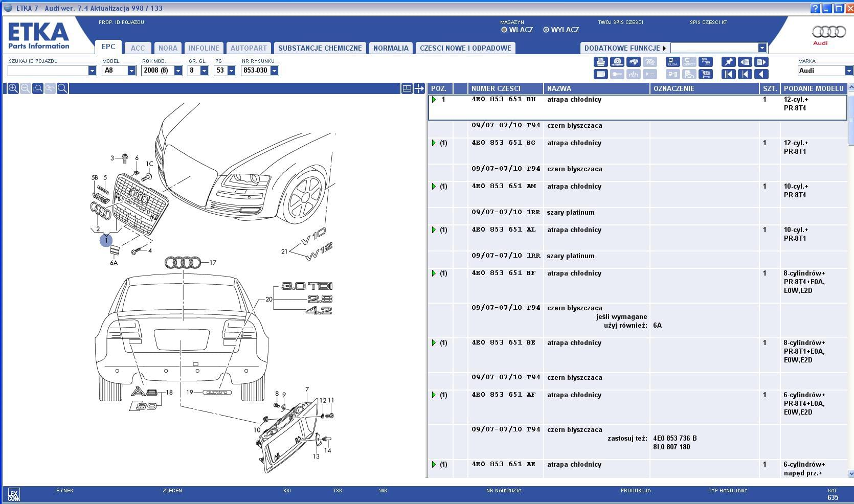Viewport: 854px width, 504px height.
Task: Open the PG 53 dropdown
Action: point(231,71)
